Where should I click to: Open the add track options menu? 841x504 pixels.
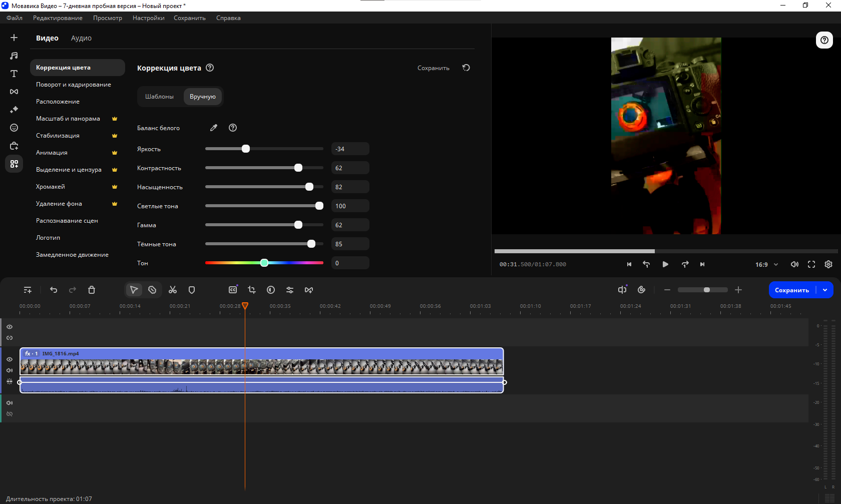pyautogui.click(x=28, y=290)
